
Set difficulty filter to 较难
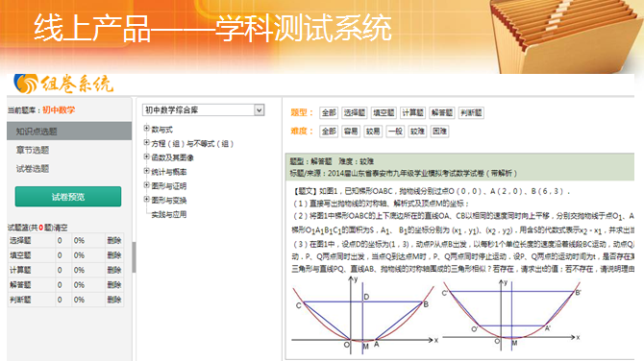coord(417,132)
